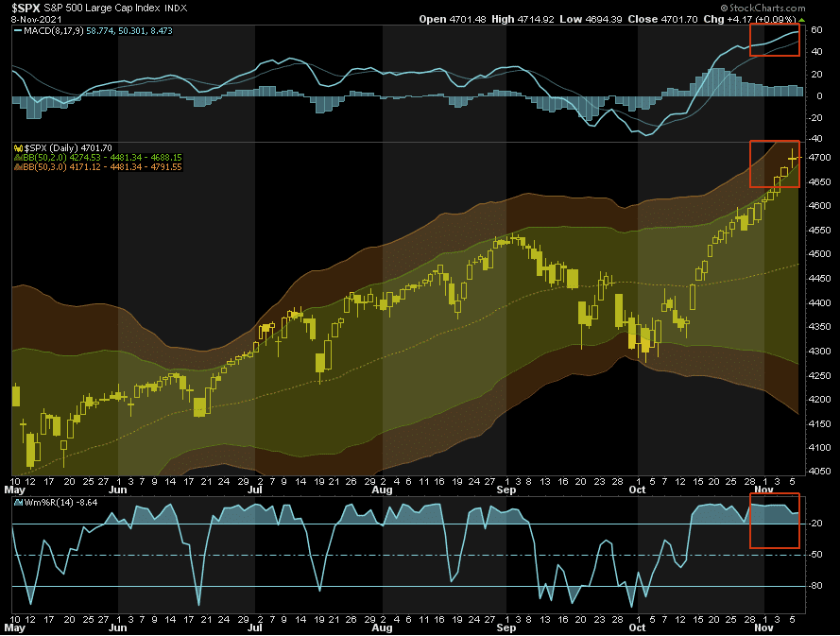Image resolution: width=840 pixels, height=636 pixels.
Task: Click the candlestick icon beside $SPX (Daily)
Action: pyautogui.click(x=18, y=147)
